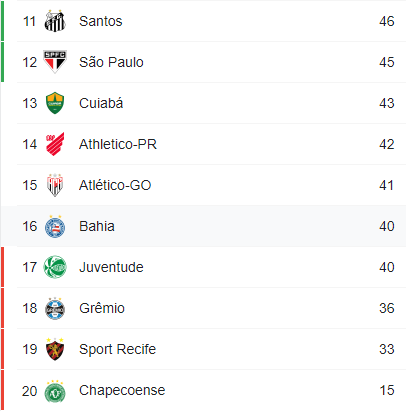The image size is (406, 411).
Task: Select the Juventude green circular logo
Action: click(x=55, y=267)
